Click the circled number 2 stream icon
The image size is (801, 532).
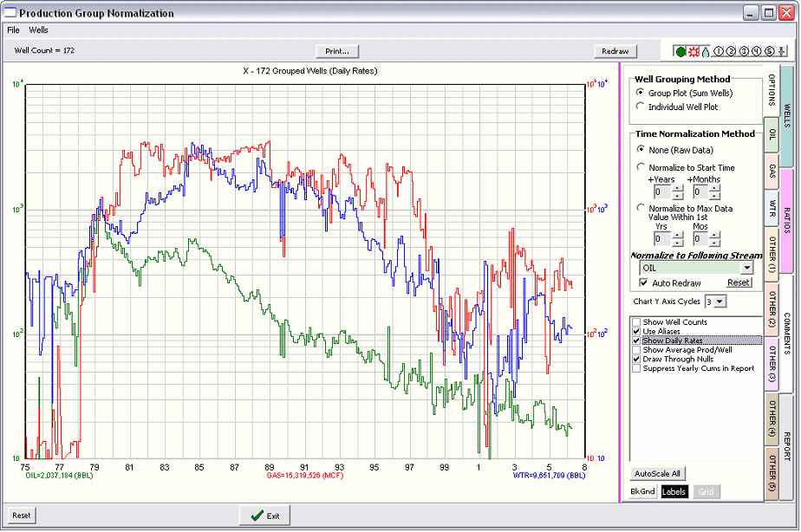(x=731, y=52)
